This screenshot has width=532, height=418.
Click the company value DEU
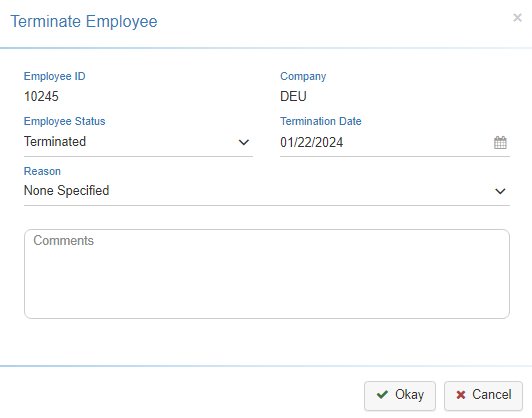coord(293,96)
